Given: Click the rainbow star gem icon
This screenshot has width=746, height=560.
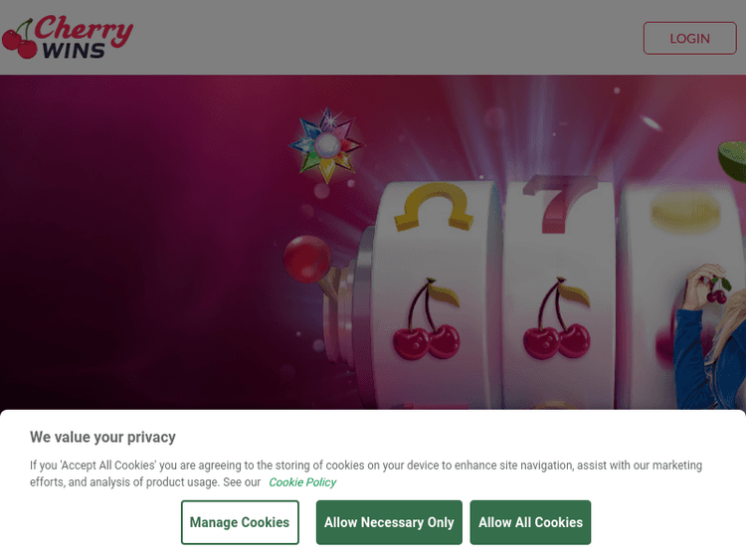Looking at the screenshot, I should 326,145.
